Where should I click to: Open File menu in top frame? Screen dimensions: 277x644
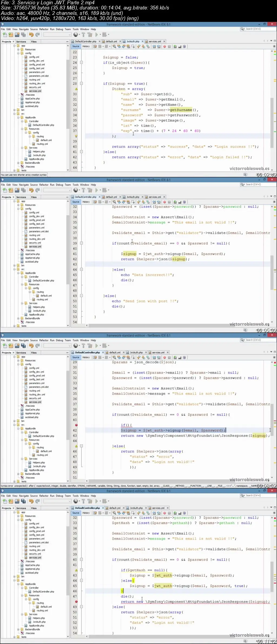tap(3, 29)
